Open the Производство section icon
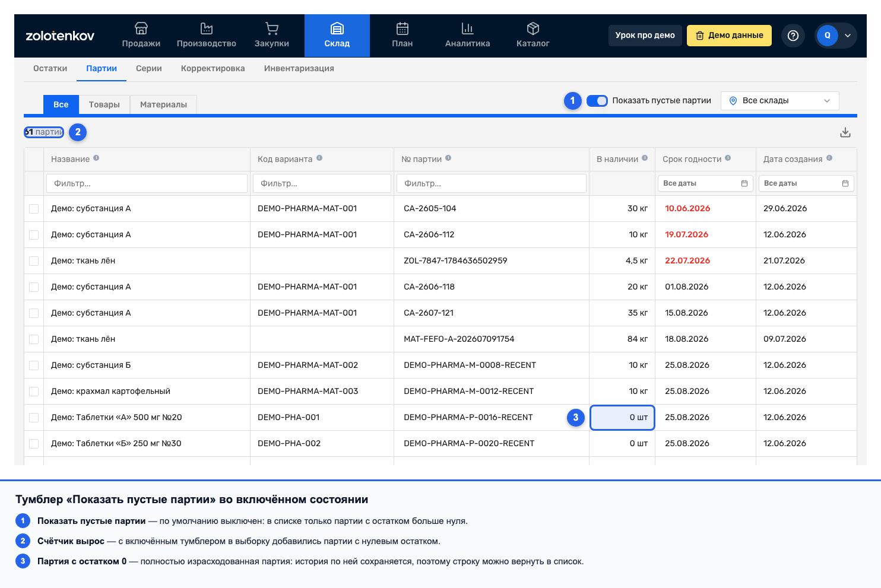The width and height of the screenshot is (881, 588). 207,28
